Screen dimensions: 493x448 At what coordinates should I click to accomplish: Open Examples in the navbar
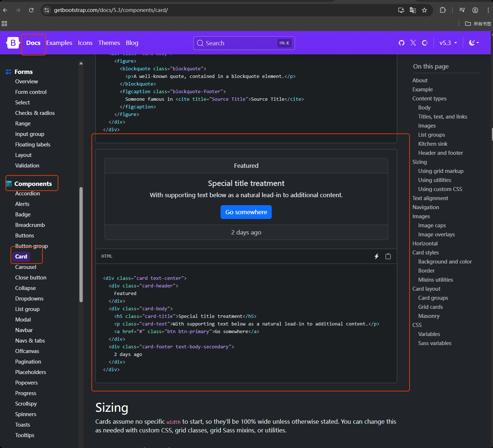coord(59,43)
